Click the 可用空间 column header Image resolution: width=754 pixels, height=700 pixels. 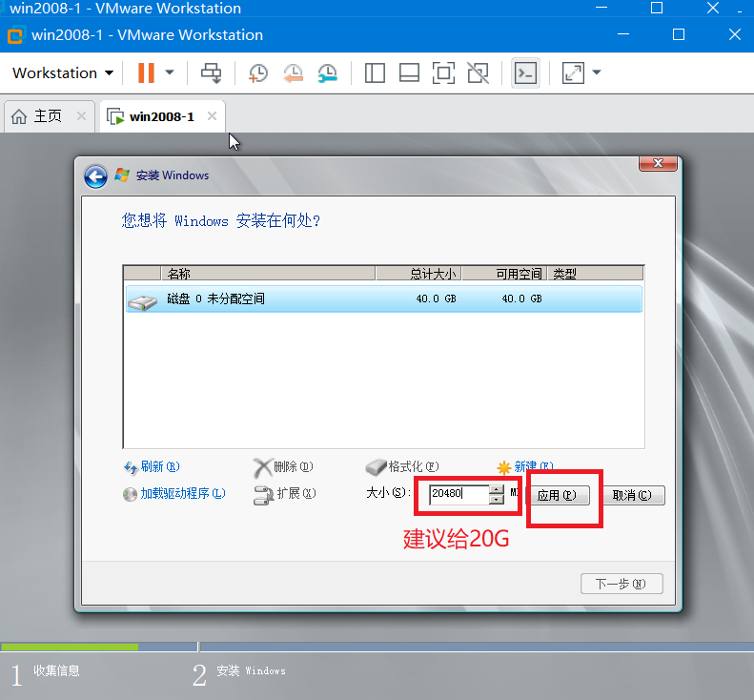504,274
